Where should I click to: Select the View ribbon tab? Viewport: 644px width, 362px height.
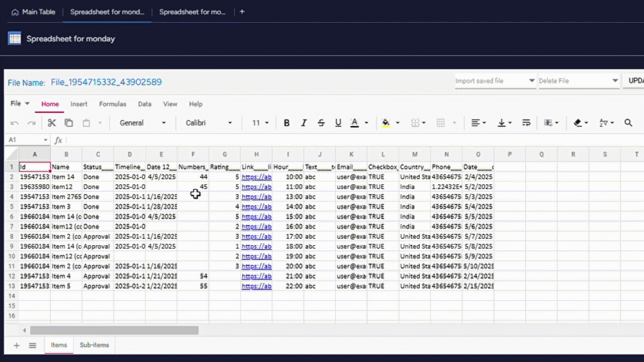pyautogui.click(x=170, y=104)
